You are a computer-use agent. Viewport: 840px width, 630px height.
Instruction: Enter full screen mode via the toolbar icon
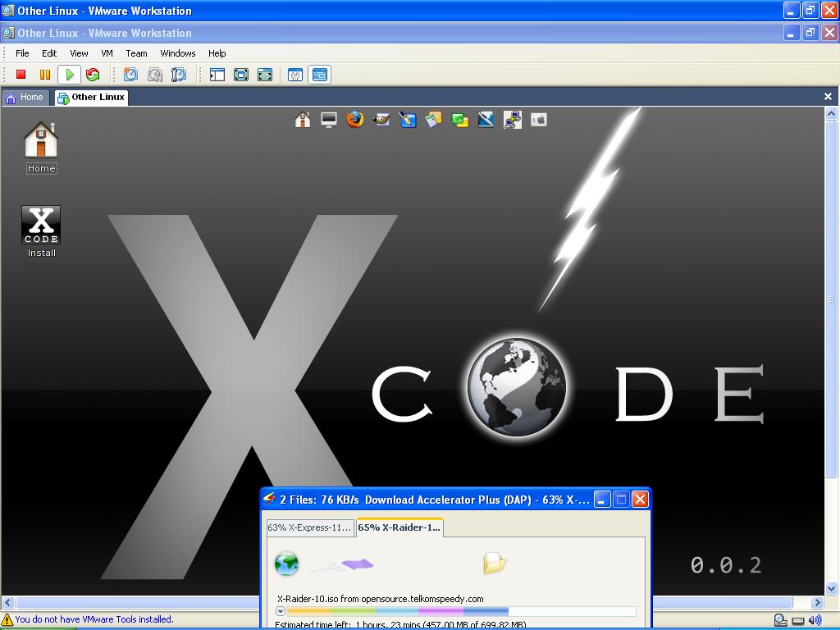click(x=265, y=75)
